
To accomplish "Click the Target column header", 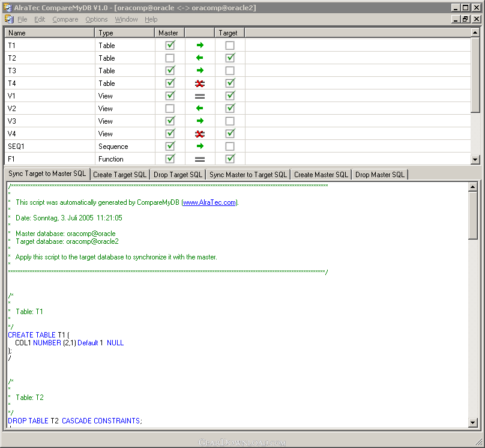I will coord(229,33).
